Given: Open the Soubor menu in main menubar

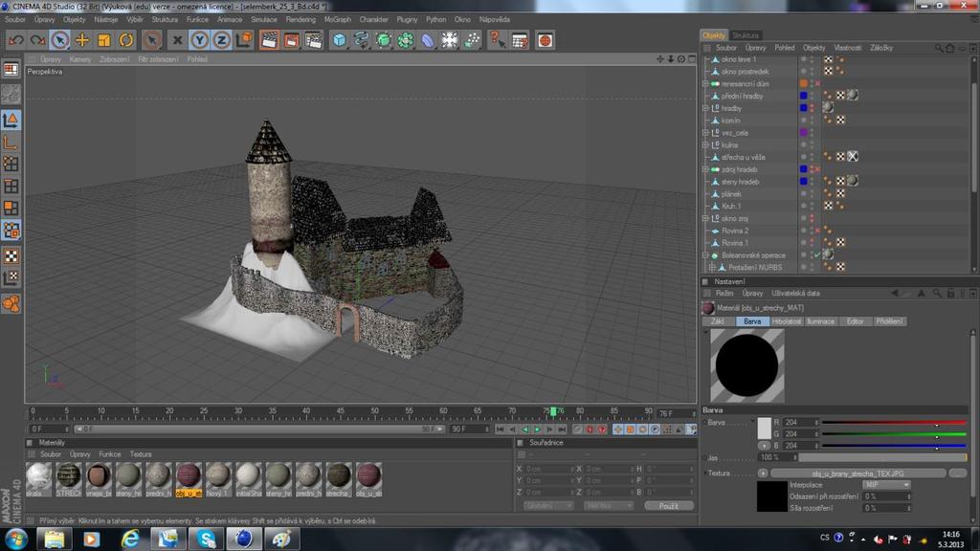Looking at the screenshot, I should (15, 19).
